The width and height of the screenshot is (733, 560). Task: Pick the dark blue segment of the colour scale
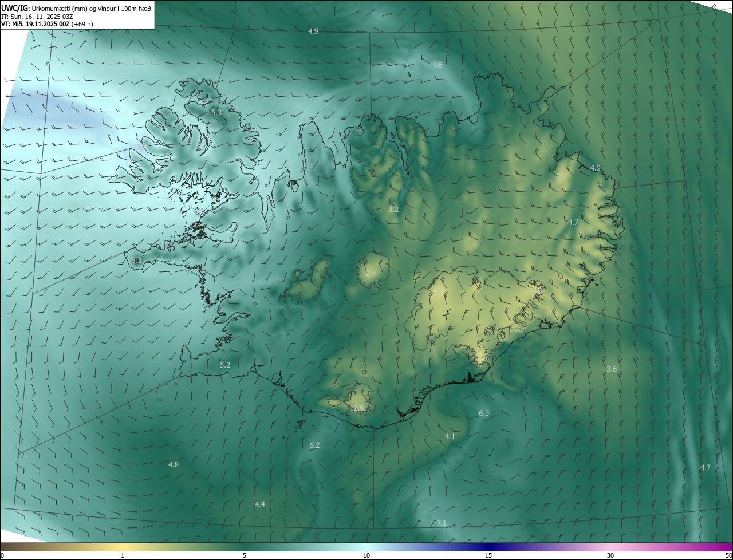(x=488, y=547)
